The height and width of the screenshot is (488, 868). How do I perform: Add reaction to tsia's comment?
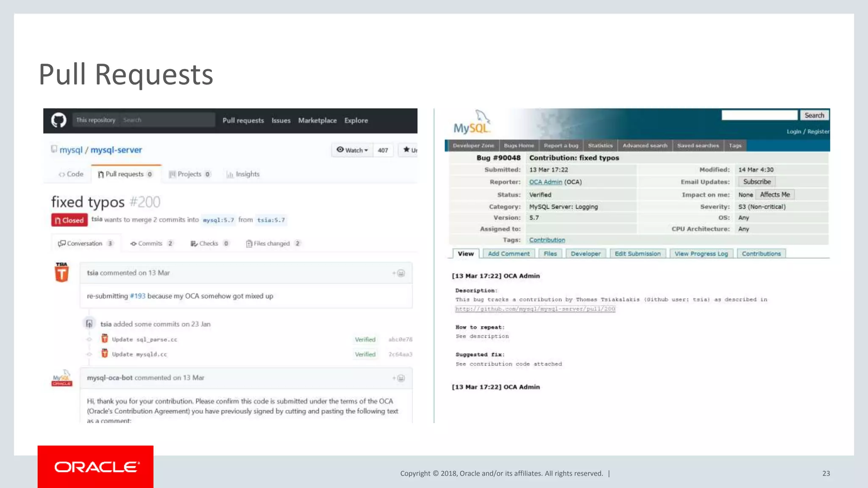click(399, 273)
